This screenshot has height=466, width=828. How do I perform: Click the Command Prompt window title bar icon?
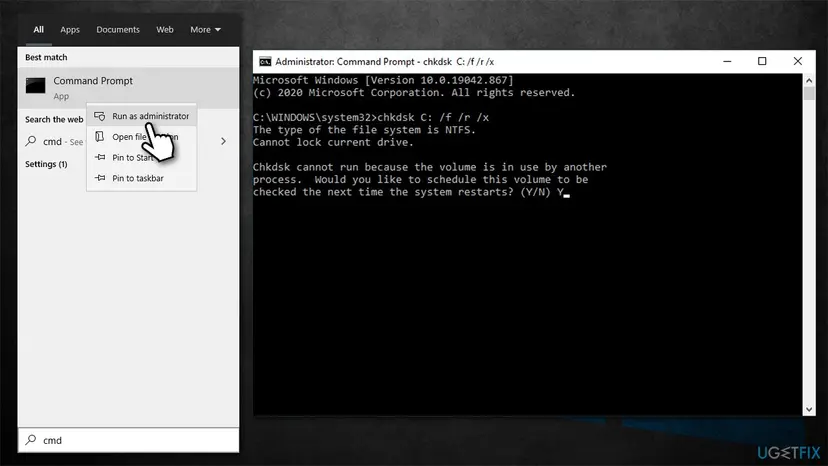coord(265,62)
